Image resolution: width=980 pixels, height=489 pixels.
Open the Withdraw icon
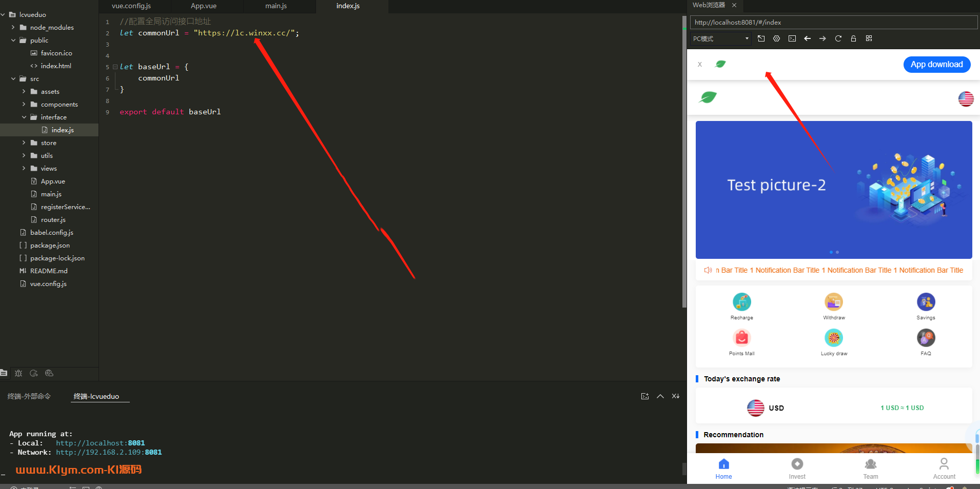click(x=834, y=302)
